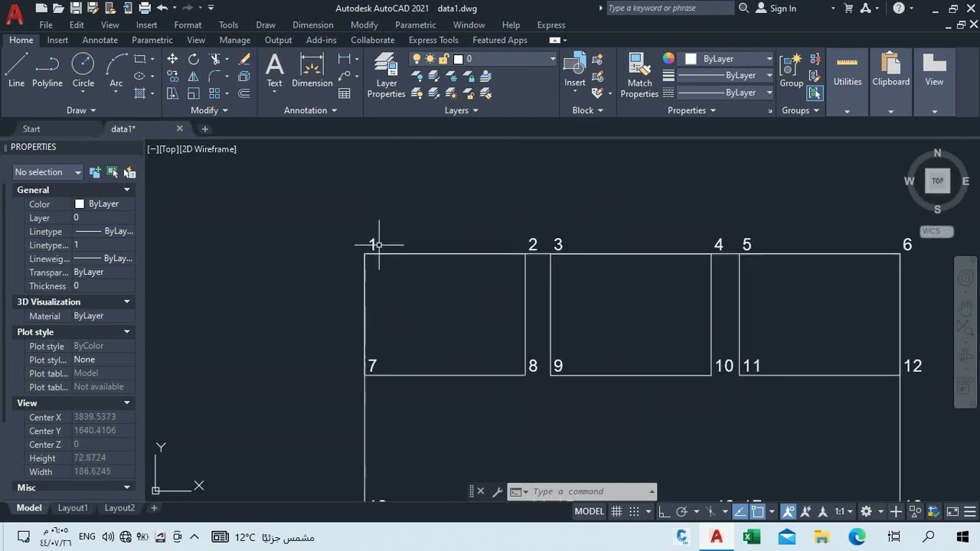Image resolution: width=980 pixels, height=551 pixels.
Task: Toggle ortho mode in status bar
Action: click(664, 511)
